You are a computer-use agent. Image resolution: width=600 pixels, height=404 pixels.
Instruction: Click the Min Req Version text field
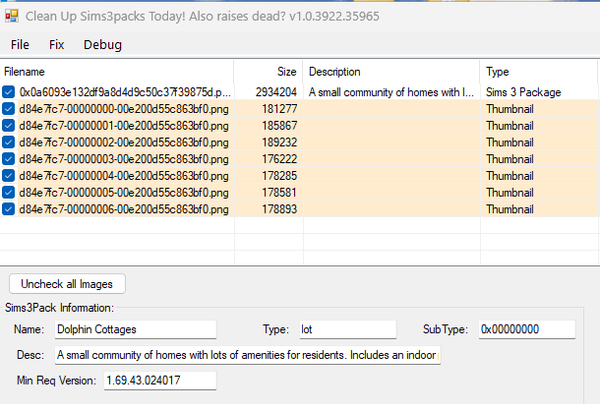[x=159, y=381]
